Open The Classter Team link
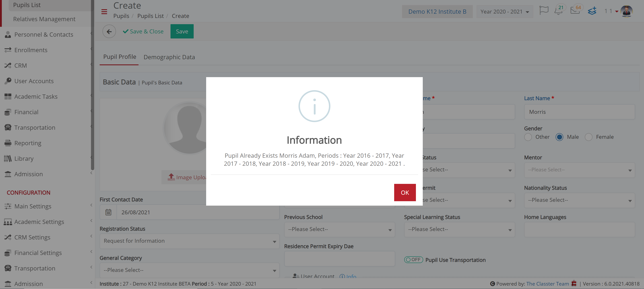 point(547,284)
